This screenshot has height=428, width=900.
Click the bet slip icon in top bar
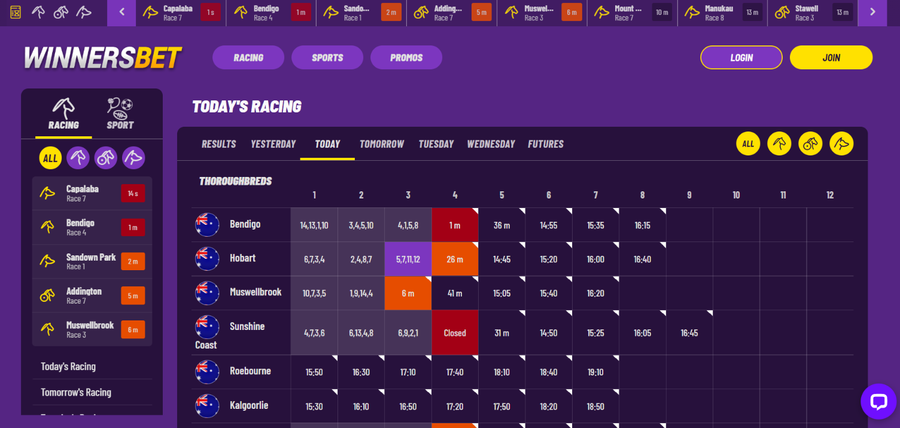pyautogui.click(x=15, y=12)
